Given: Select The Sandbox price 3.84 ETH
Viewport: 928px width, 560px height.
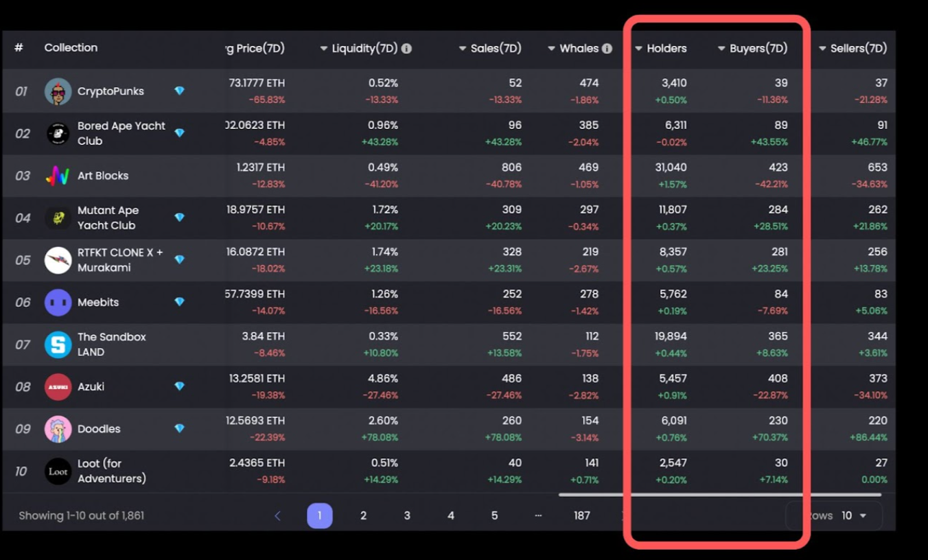Looking at the screenshot, I should pos(263,336).
